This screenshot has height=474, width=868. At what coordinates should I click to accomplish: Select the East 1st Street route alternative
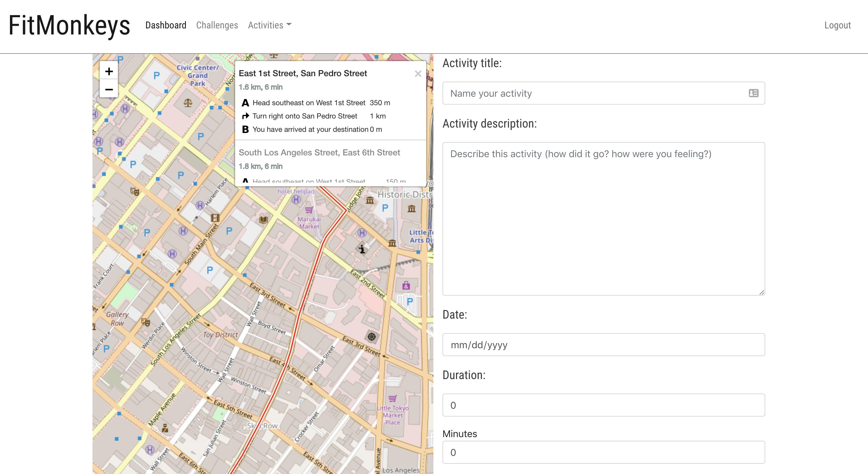coord(303,73)
